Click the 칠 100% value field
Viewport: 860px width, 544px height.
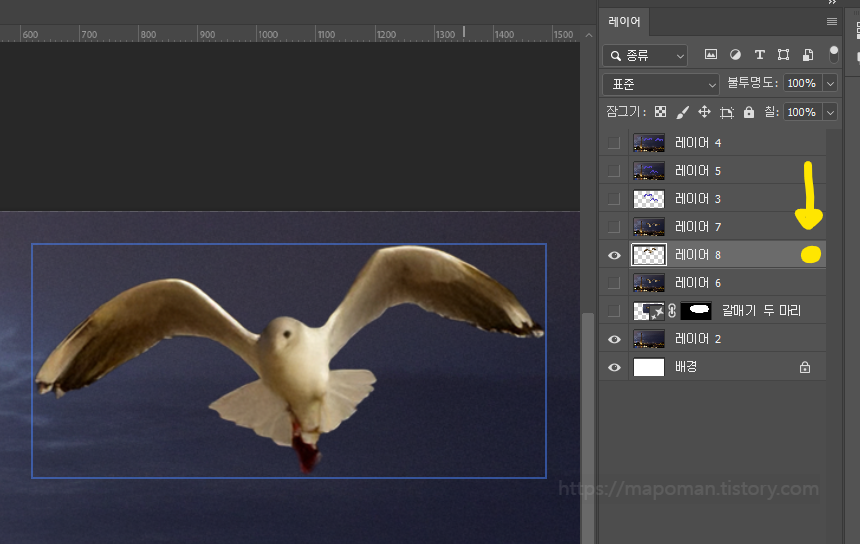(x=803, y=112)
